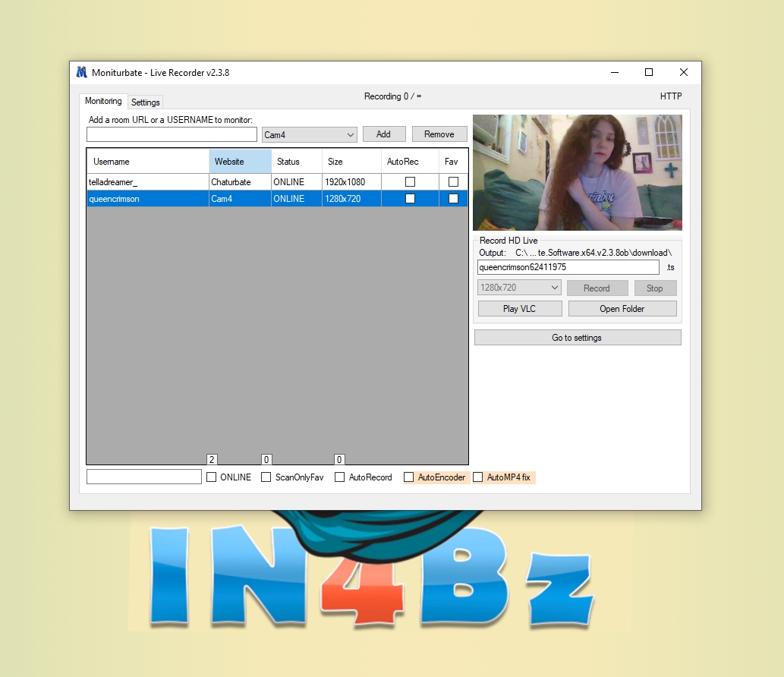This screenshot has height=677, width=784.
Task: Select the queencrimson username cell
Action: [148, 199]
